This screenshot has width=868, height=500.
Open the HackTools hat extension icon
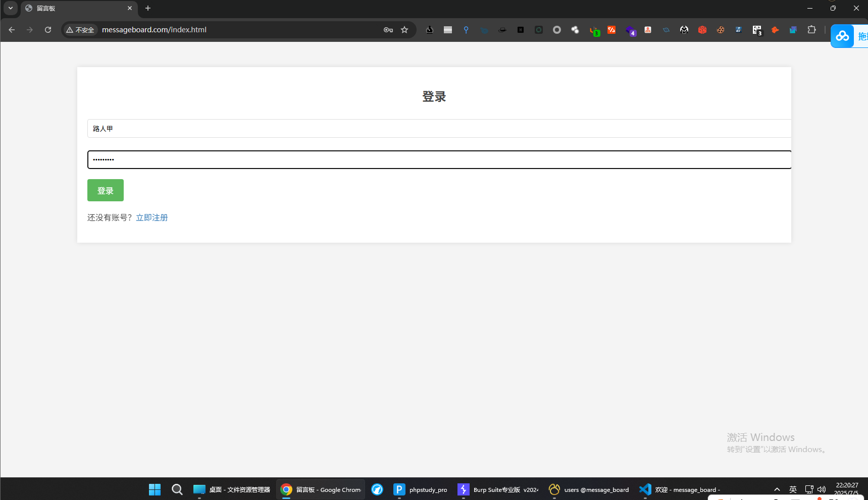click(x=502, y=30)
